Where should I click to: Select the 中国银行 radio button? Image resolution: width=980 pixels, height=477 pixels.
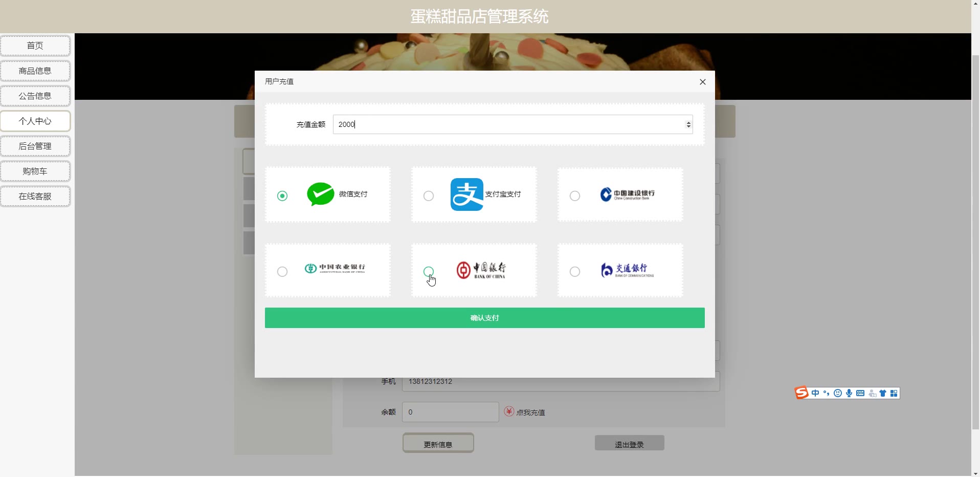(429, 271)
